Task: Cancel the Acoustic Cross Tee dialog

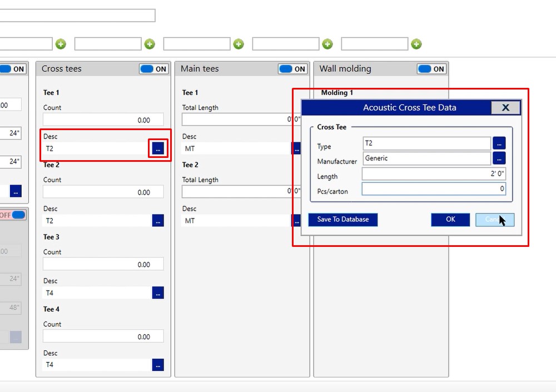Action: (494, 220)
